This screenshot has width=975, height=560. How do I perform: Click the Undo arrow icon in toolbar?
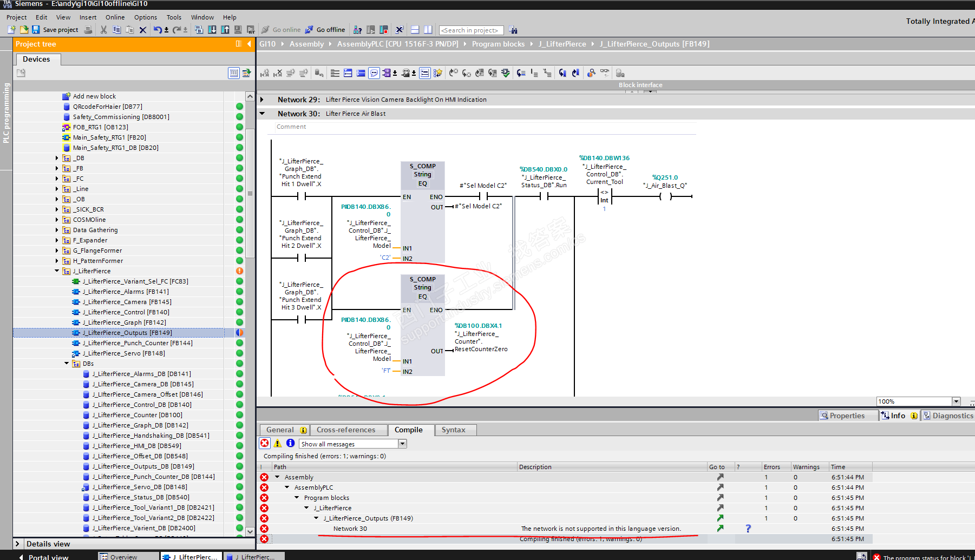tap(157, 30)
